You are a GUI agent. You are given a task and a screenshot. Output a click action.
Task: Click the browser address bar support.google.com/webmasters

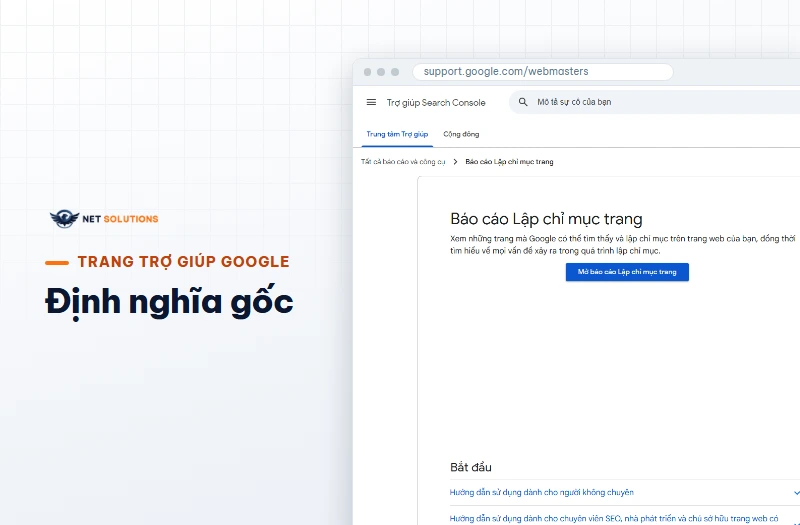click(x=543, y=71)
